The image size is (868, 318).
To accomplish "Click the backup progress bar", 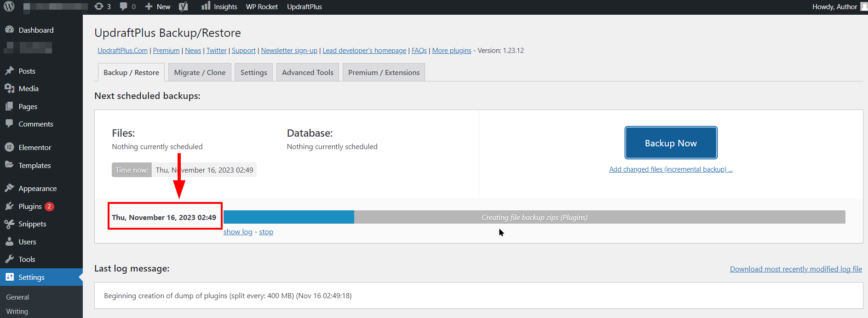I will point(534,217).
